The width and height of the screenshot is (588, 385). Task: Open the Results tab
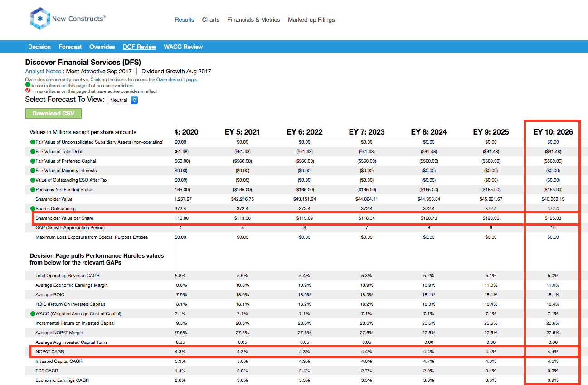(x=185, y=20)
